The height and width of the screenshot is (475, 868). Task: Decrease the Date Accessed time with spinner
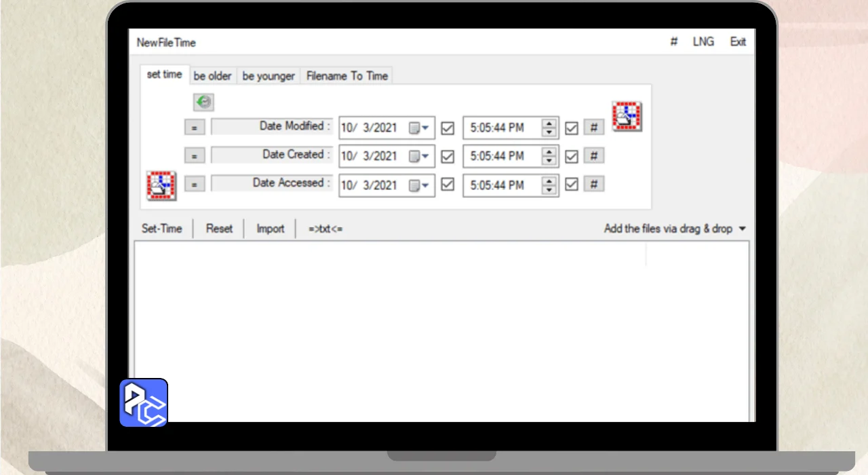coord(549,189)
